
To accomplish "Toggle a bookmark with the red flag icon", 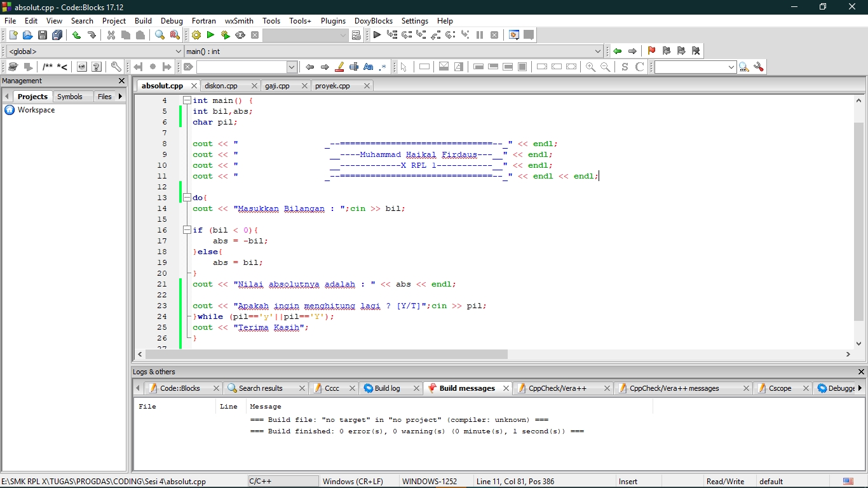I will click(x=651, y=51).
